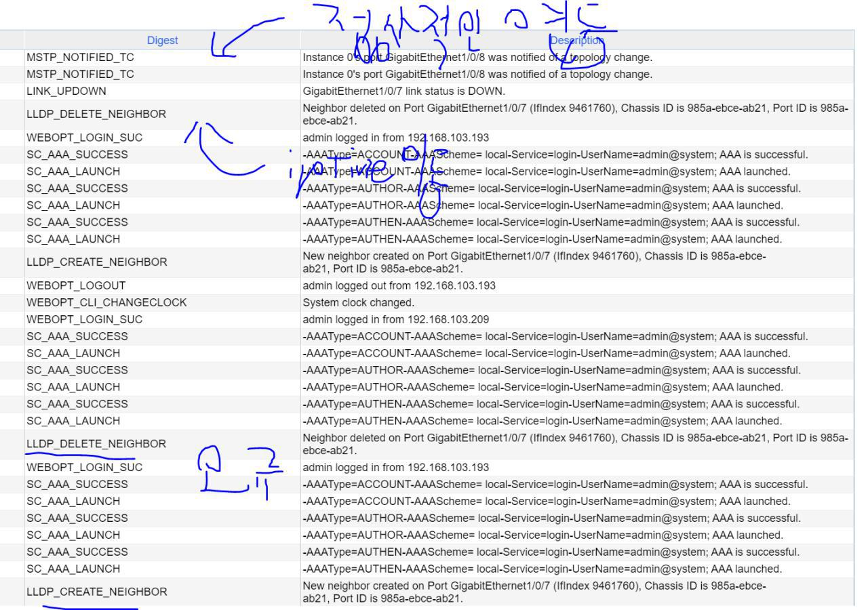Select the LINK_UPDOWN digest cell
868x610 pixels.
(x=66, y=91)
